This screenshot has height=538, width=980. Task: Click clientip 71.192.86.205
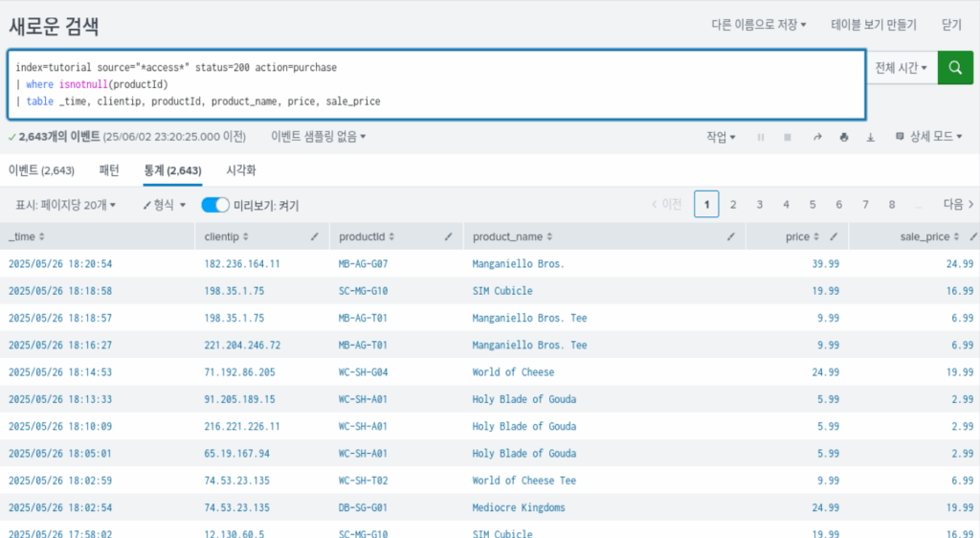(239, 371)
